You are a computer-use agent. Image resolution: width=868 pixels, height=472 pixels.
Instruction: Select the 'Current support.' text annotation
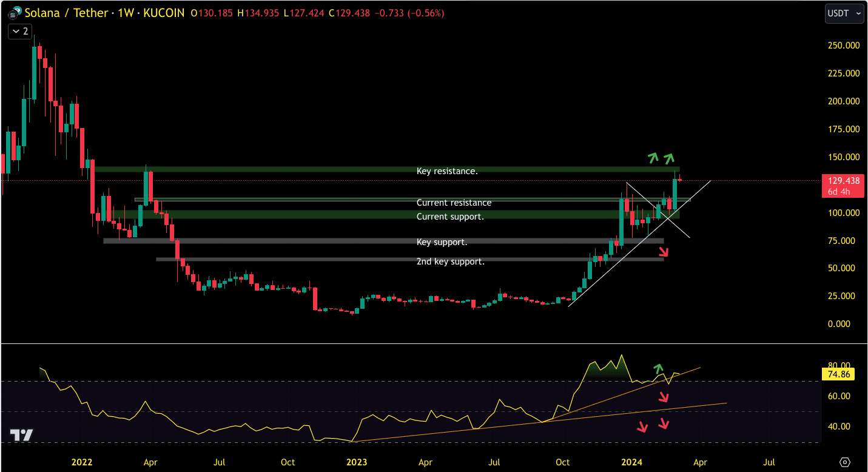click(x=450, y=217)
